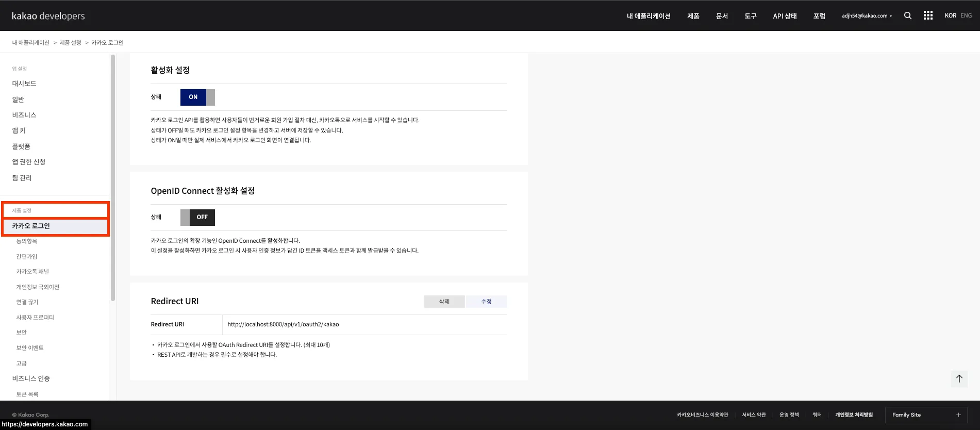Open the 문서 top menu

click(722, 16)
